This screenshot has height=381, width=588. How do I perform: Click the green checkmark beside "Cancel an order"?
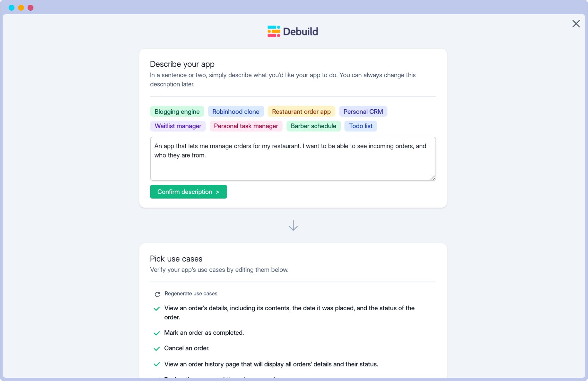(157, 348)
